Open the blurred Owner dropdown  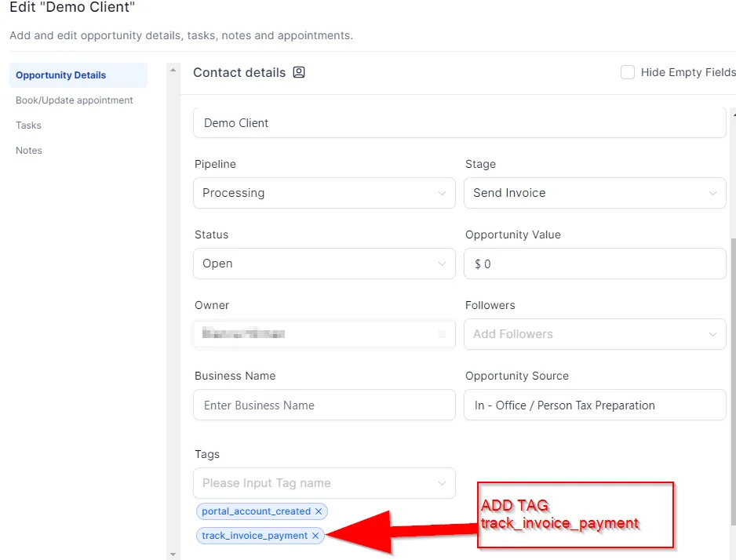coord(324,334)
